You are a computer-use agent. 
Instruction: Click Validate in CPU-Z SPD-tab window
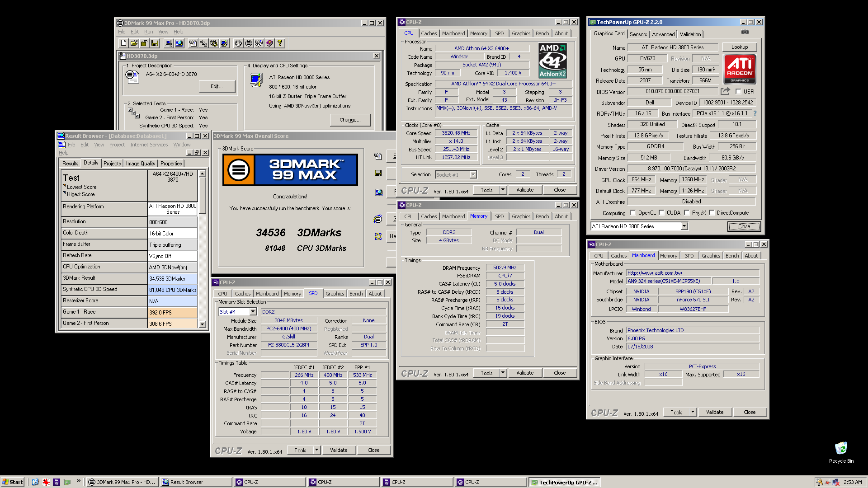339,450
